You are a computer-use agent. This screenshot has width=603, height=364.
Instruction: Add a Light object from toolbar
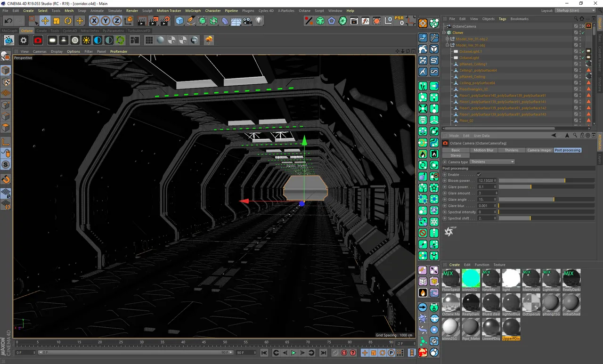pyautogui.click(x=259, y=21)
